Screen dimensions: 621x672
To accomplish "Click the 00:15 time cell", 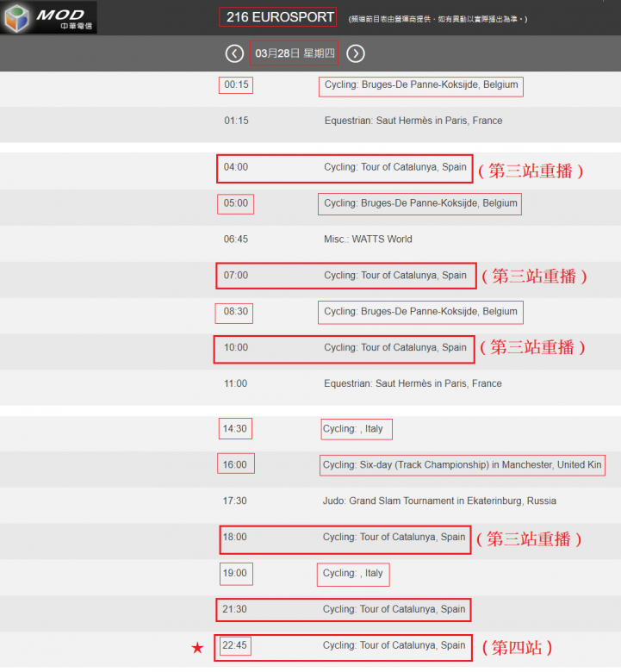I will [236, 84].
